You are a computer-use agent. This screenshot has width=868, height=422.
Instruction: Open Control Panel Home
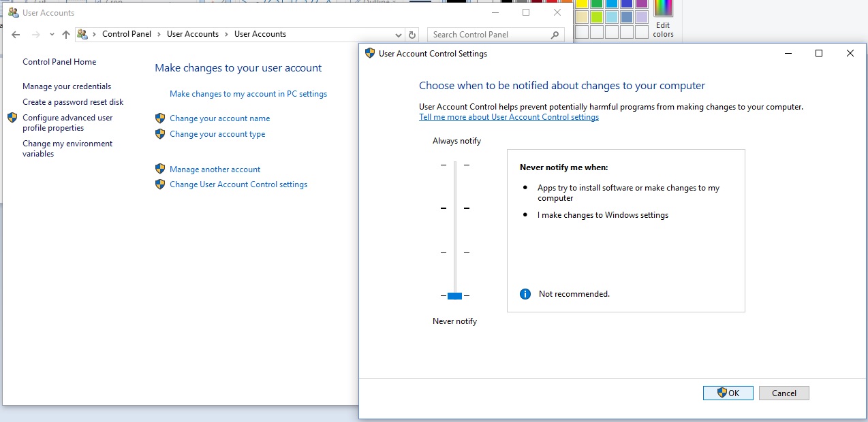click(59, 62)
